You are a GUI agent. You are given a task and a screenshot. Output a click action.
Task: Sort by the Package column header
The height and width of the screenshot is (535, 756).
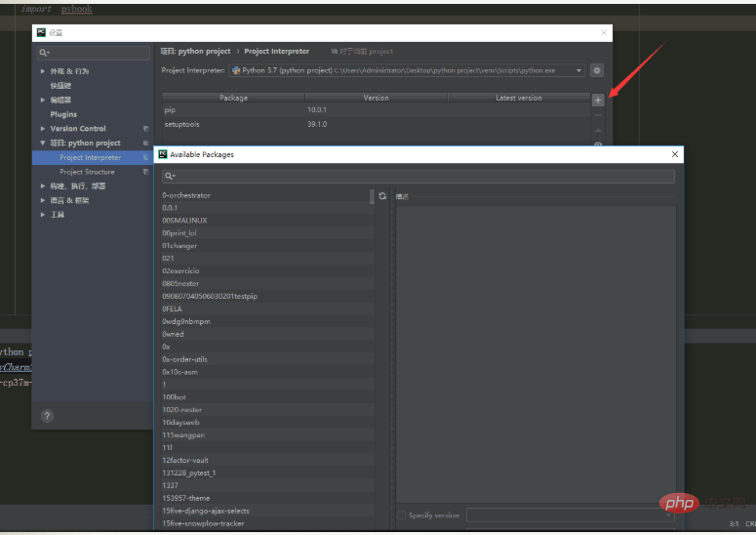pos(233,98)
